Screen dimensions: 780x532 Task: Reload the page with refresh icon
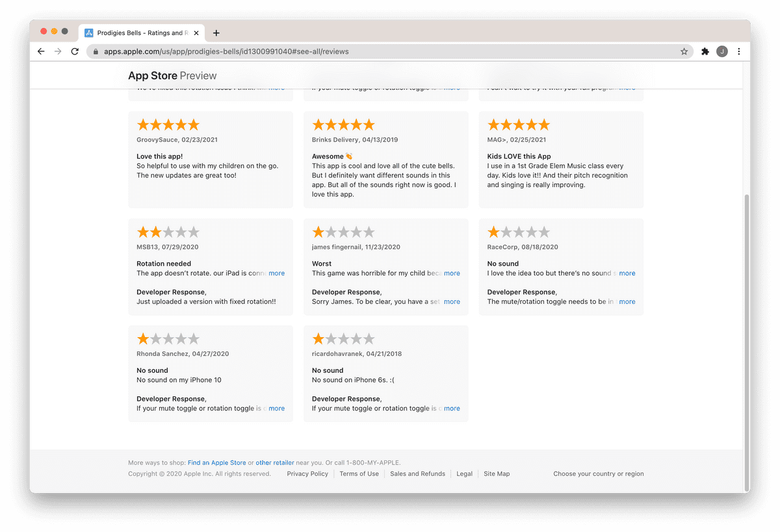(75, 51)
